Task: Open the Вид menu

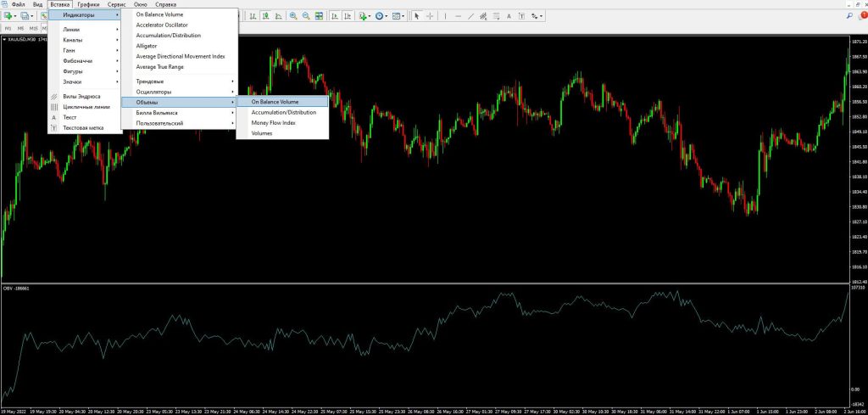Action: (37, 4)
